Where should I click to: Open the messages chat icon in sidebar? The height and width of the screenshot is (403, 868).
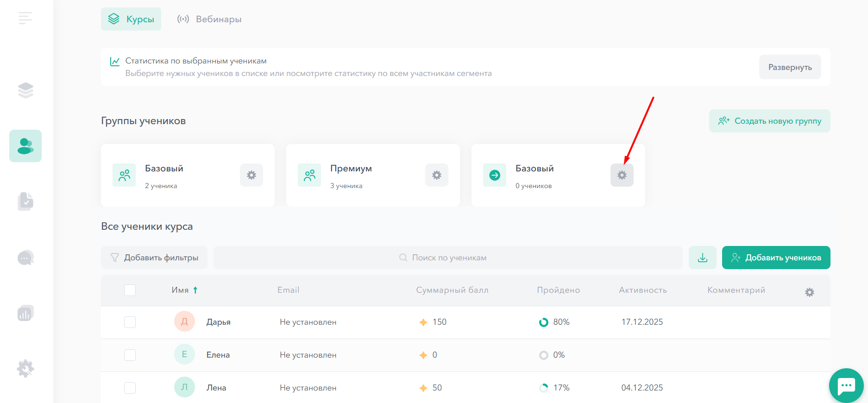coord(25,258)
